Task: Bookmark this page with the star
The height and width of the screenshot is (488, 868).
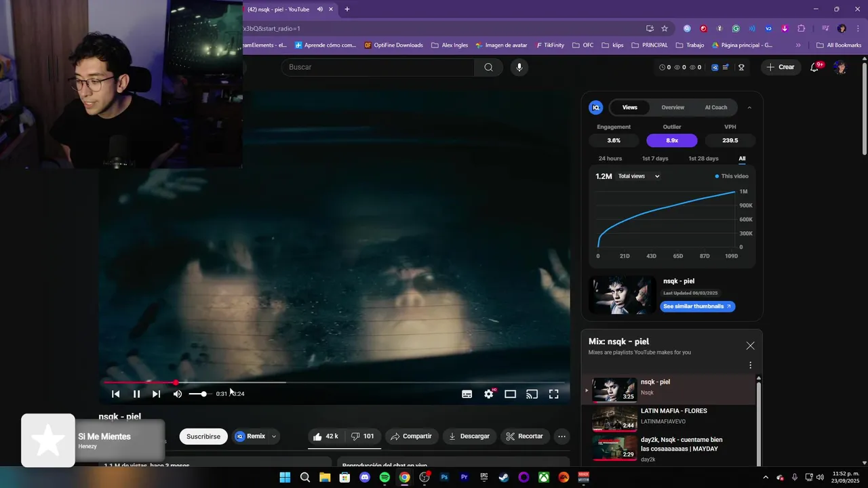Action: click(665, 28)
